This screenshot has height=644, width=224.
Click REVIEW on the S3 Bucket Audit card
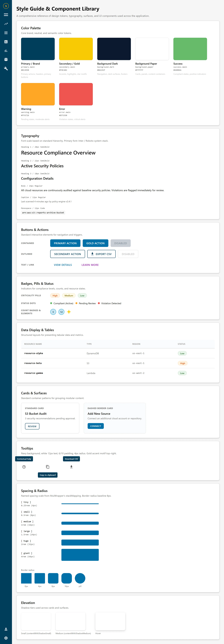pos(32,426)
